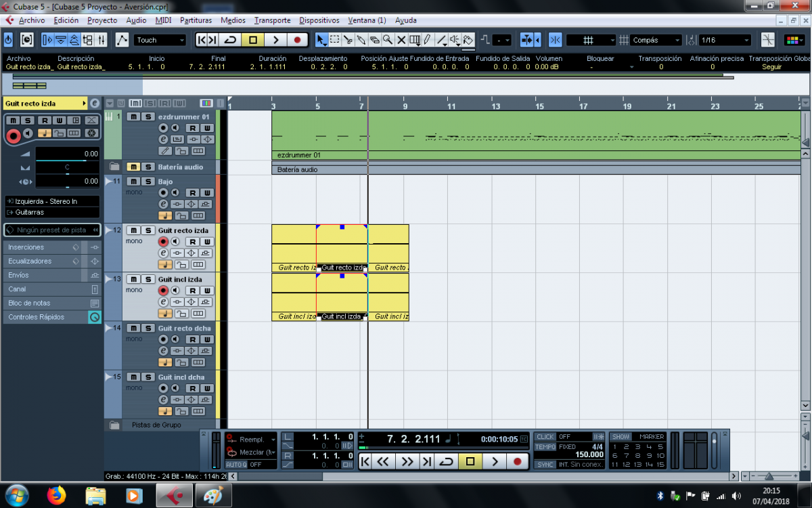Rewind using the transport panel button
Image resolution: width=812 pixels, height=508 pixels.
[x=384, y=461]
